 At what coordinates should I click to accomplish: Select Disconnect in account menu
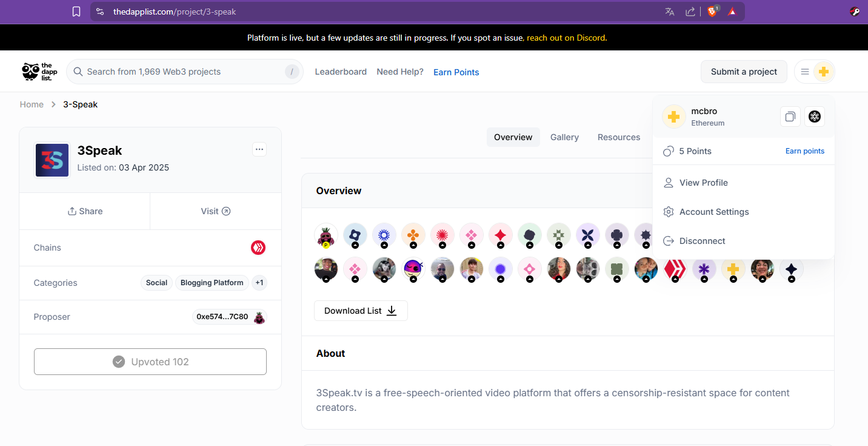pyautogui.click(x=744, y=241)
